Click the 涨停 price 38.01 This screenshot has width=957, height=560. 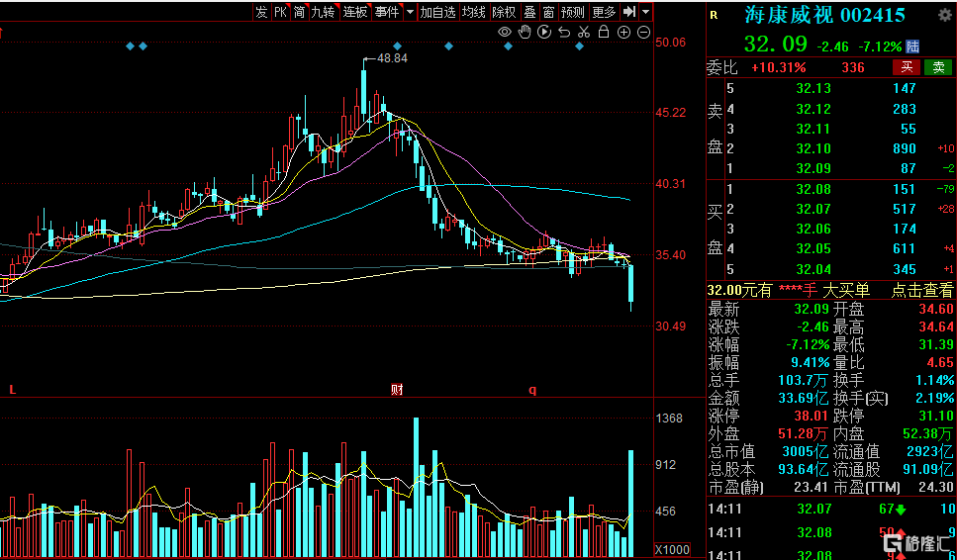click(812, 417)
